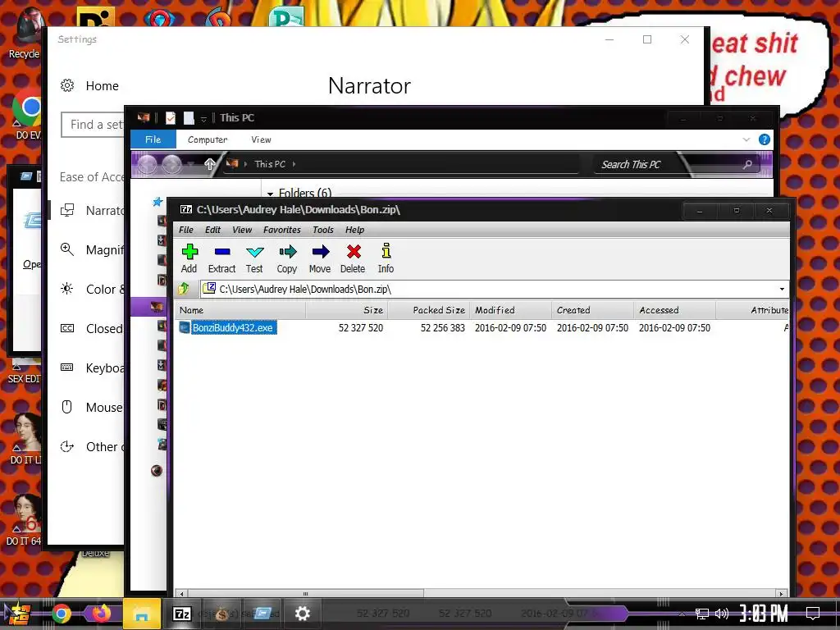Collapse the Folders (6) group
Image resolution: width=840 pixels, height=630 pixels.
click(271, 194)
